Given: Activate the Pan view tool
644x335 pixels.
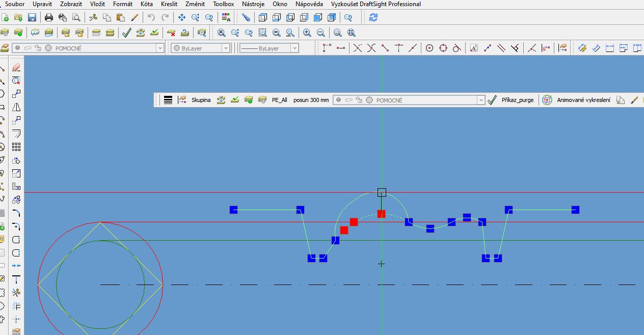Looking at the screenshot, I should [x=181, y=17].
